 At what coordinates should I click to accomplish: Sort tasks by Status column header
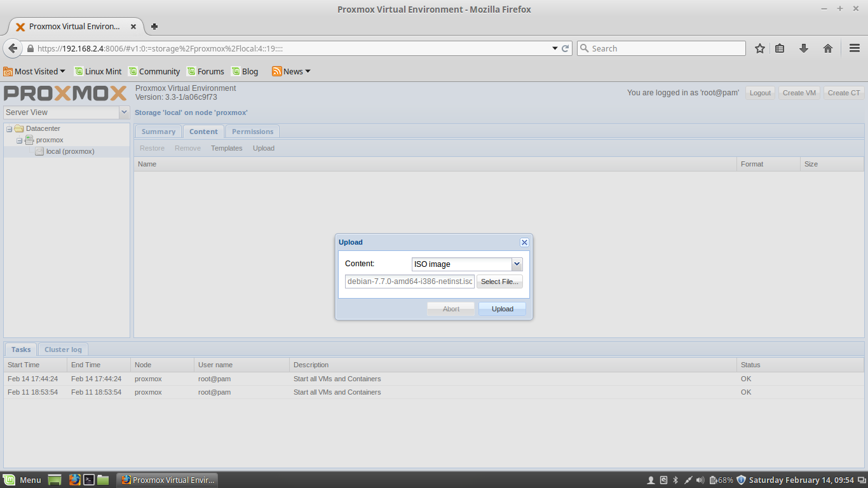tap(801, 365)
